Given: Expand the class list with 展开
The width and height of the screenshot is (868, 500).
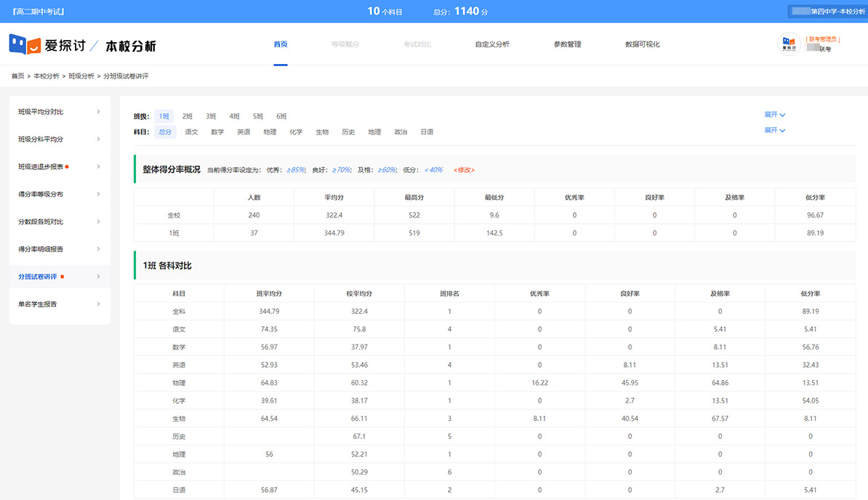Looking at the screenshot, I should pos(774,115).
